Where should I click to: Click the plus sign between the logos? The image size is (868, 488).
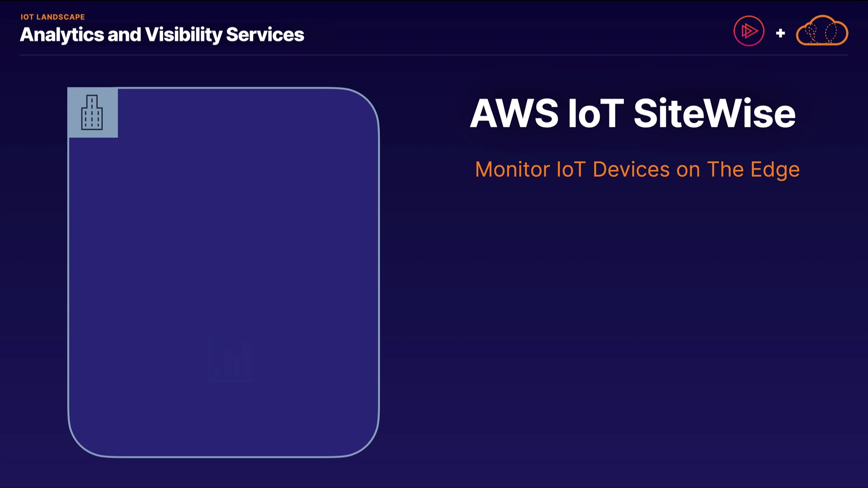pos(780,33)
